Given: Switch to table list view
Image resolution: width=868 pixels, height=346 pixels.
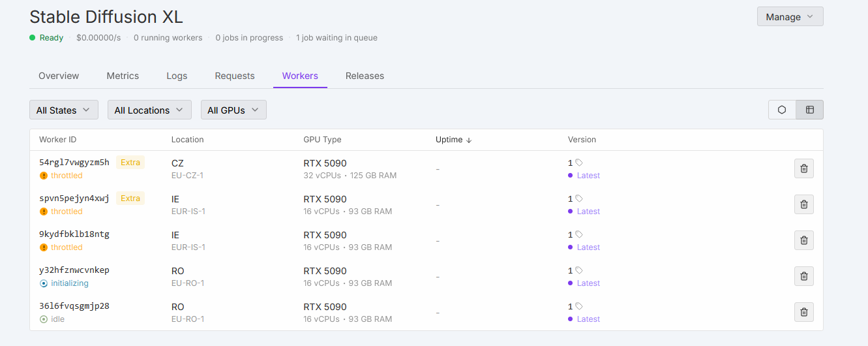Looking at the screenshot, I should pyautogui.click(x=809, y=110).
